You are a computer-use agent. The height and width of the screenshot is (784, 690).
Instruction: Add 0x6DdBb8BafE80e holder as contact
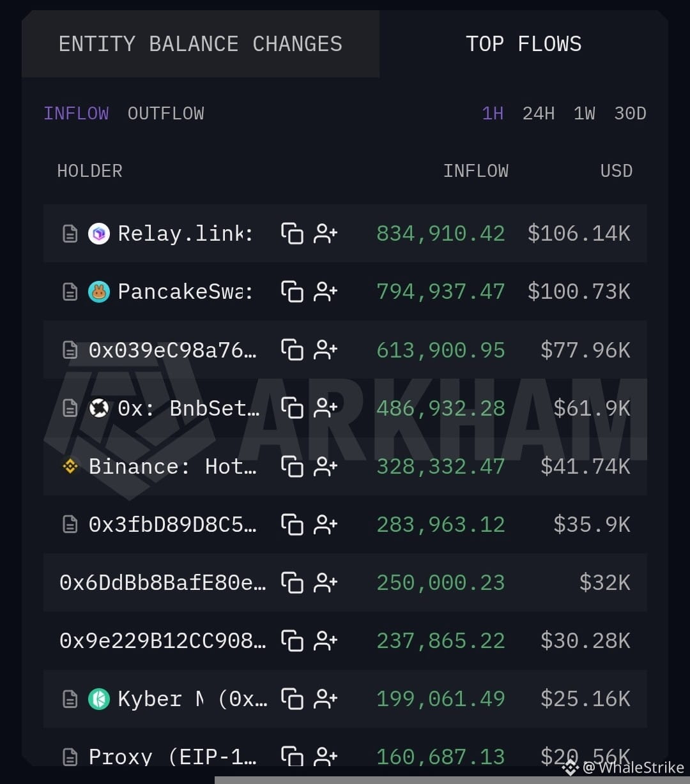[x=325, y=583]
